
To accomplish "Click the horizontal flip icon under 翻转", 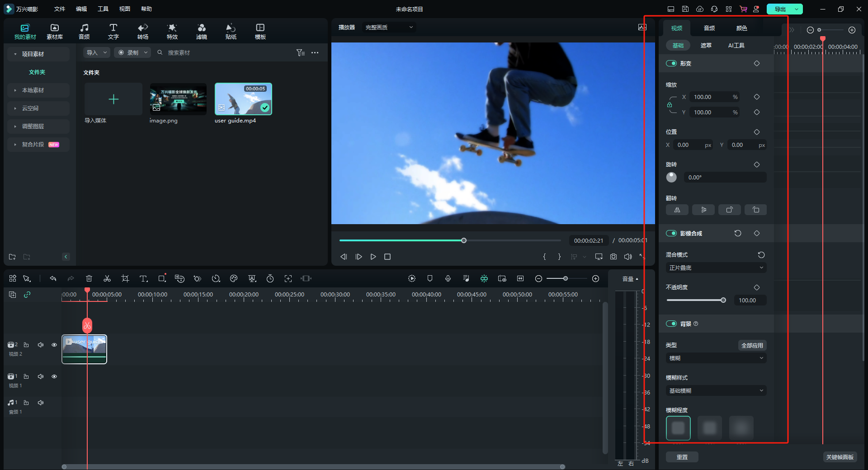I will point(677,210).
